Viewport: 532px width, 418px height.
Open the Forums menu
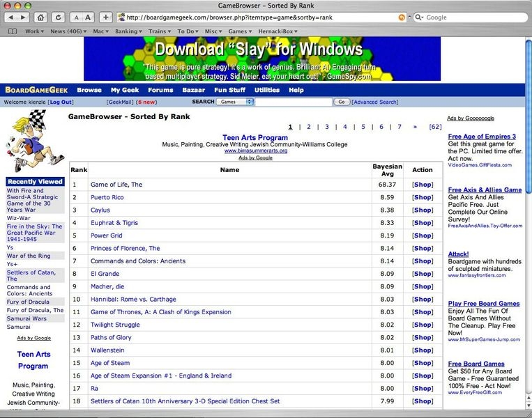coord(160,90)
